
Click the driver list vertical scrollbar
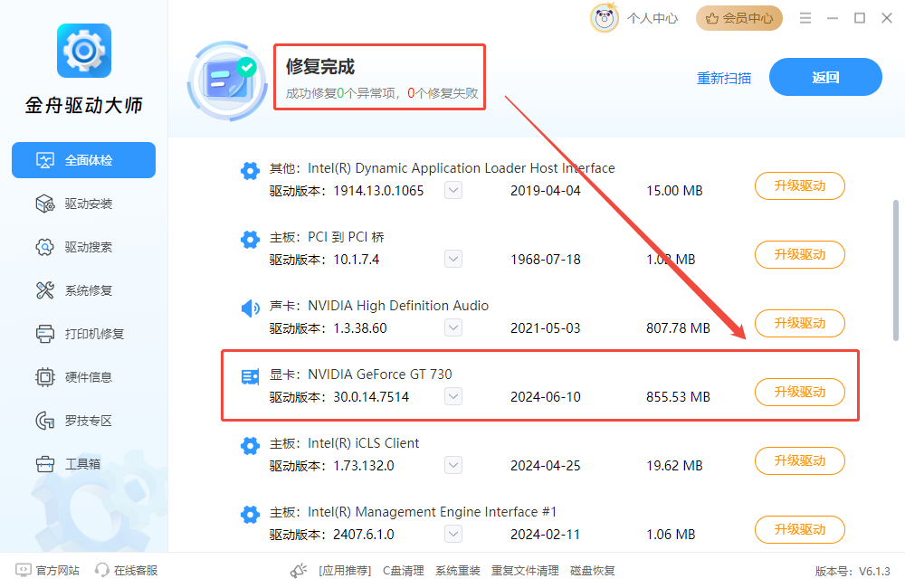click(896, 270)
